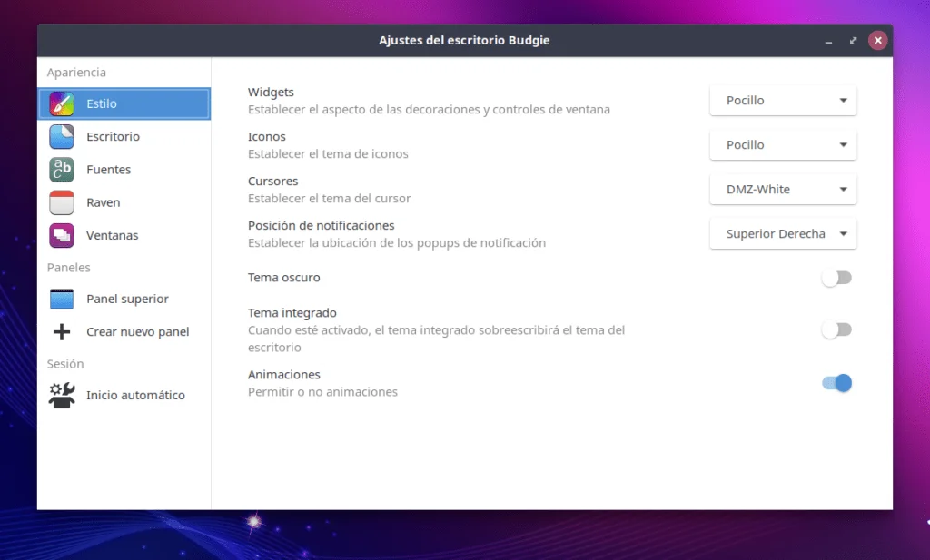Screen dimensions: 930x560
Task: Enable the Tema oscuro switch
Action: [x=836, y=278]
